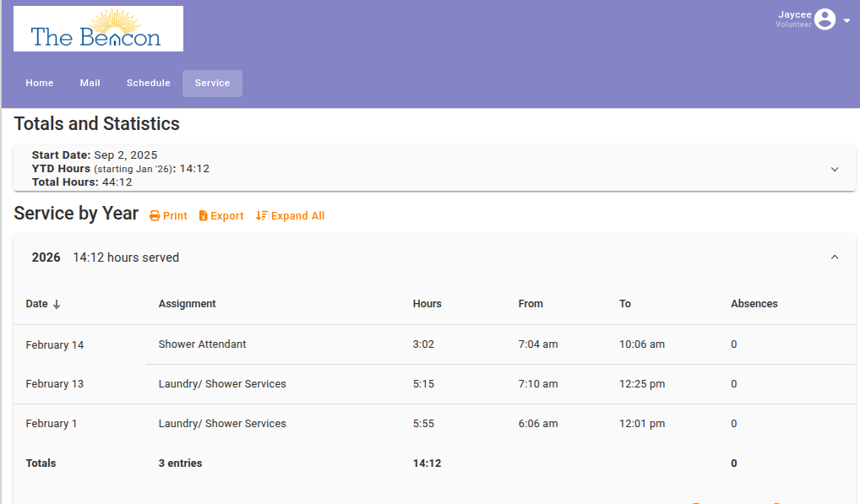Click the Assignment column header

187,304
